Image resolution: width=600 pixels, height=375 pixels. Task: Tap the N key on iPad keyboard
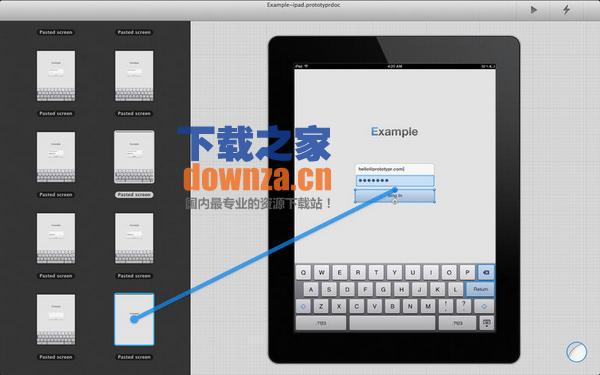pos(410,306)
